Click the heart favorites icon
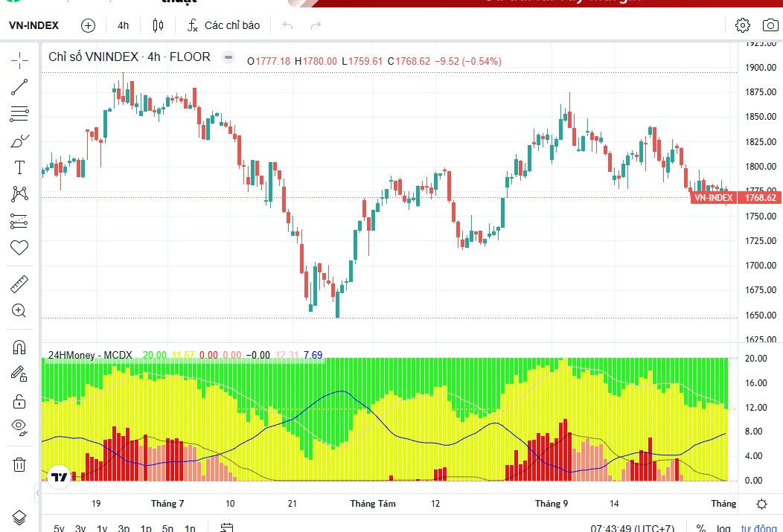 (19, 248)
